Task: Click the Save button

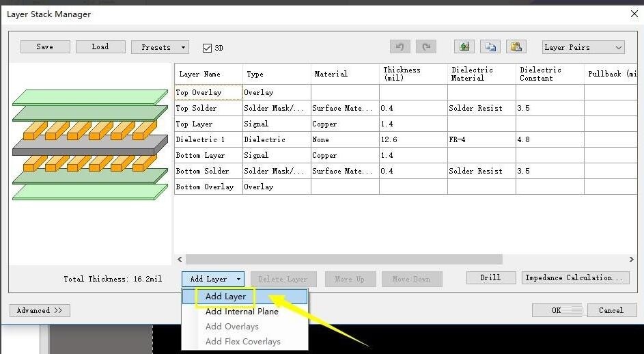Action: [45, 46]
